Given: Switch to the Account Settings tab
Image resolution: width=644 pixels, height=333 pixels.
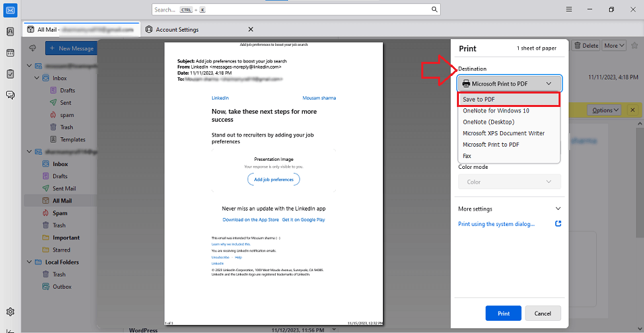Looking at the screenshot, I should 200,30.
